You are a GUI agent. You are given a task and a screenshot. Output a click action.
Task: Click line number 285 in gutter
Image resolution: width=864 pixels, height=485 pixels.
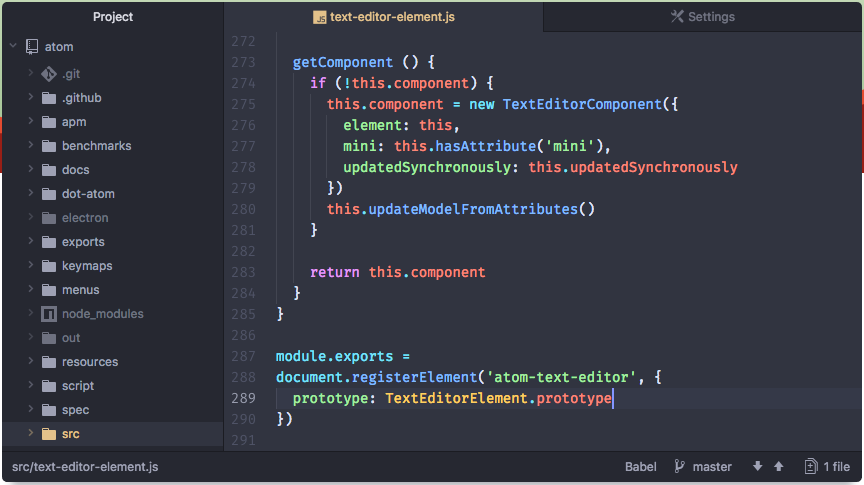tap(243, 314)
